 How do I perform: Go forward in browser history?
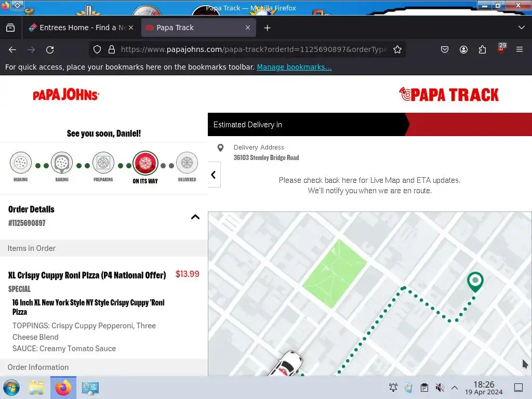tap(31, 50)
